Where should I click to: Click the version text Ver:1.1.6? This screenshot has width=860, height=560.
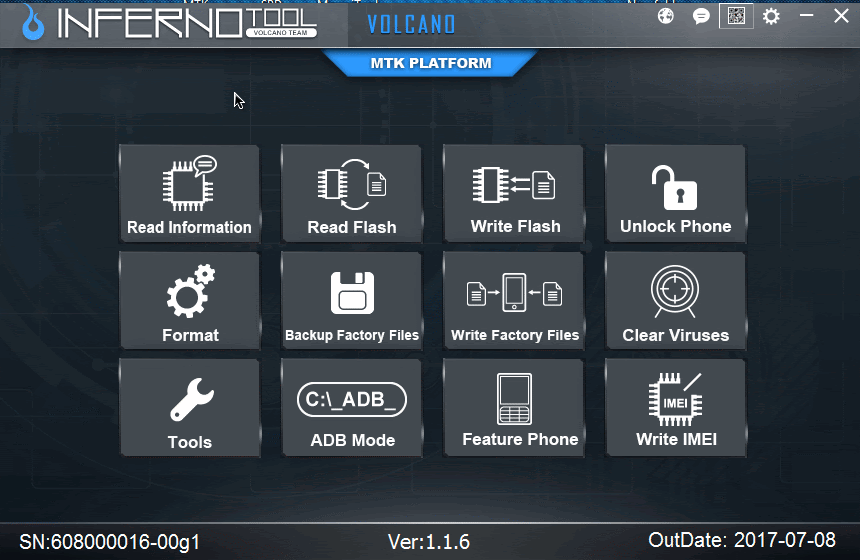(429, 542)
